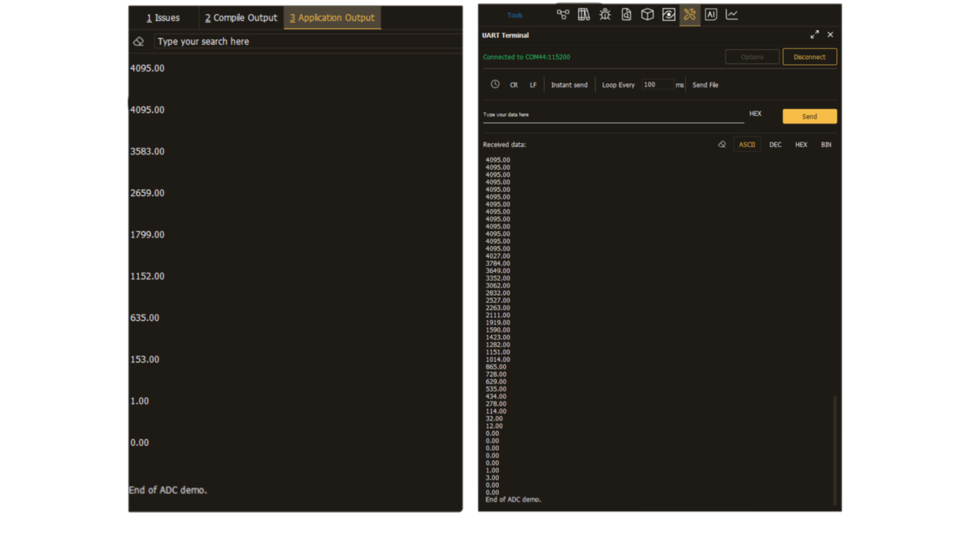
Task: Select the 114.00 value in received data
Action: pyautogui.click(x=496, y=411)
